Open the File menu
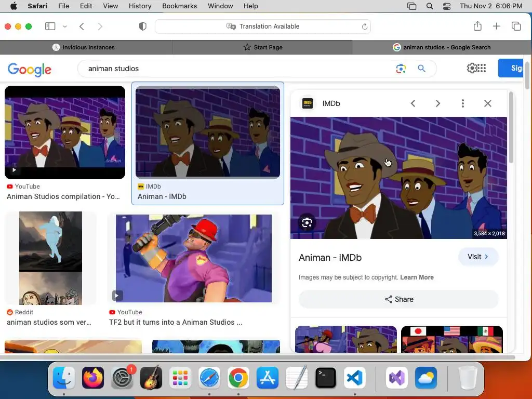532x399 pixels. [x=64, y=6]
